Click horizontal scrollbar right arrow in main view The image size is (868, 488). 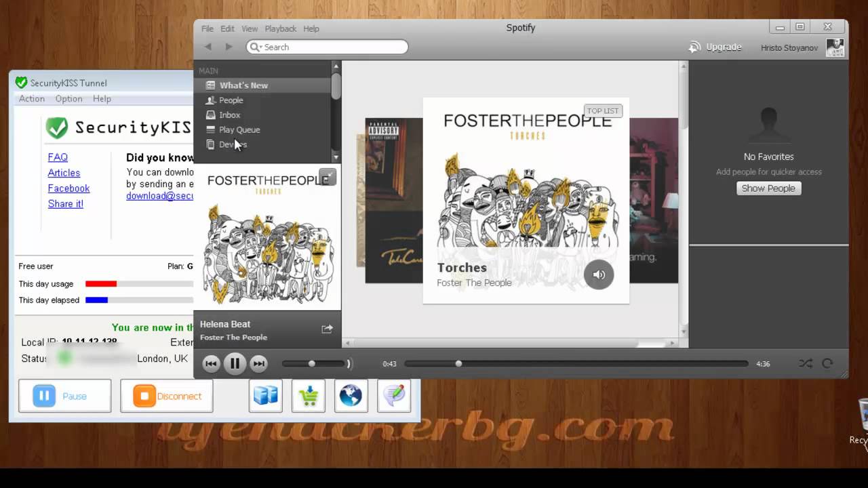(673, 343)
